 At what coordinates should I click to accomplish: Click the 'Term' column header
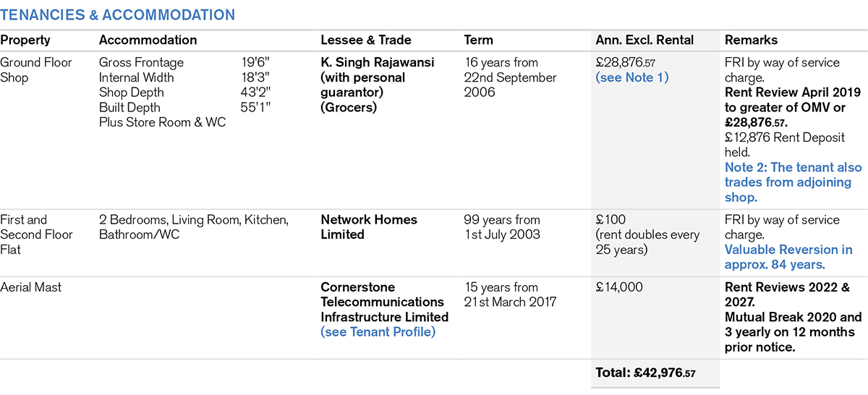coord(478,41)
